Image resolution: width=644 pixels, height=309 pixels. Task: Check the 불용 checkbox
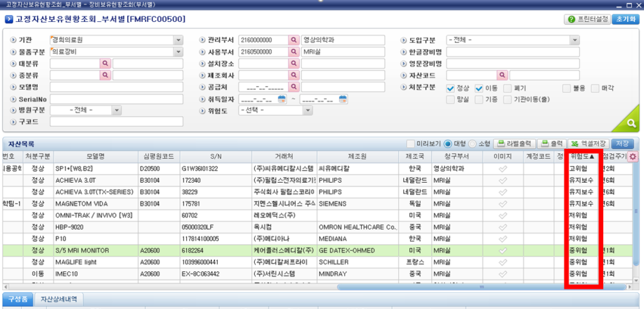(x=567, y=88)
